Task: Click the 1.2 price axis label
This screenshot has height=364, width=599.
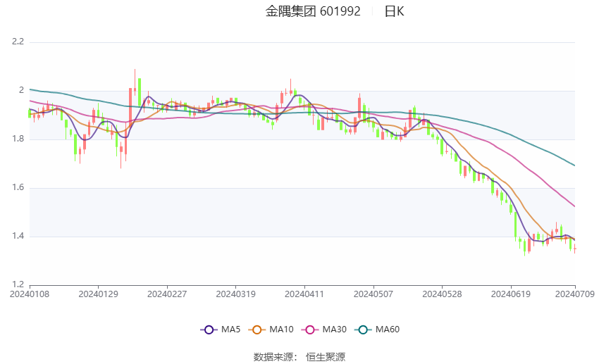Action: (x=18, y=284)
